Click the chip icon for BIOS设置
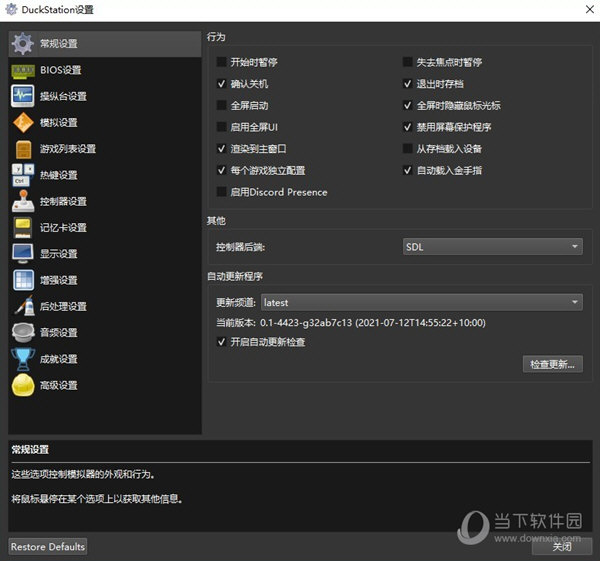The height and width of the screenshot is (561, 600). click(23, 70)
